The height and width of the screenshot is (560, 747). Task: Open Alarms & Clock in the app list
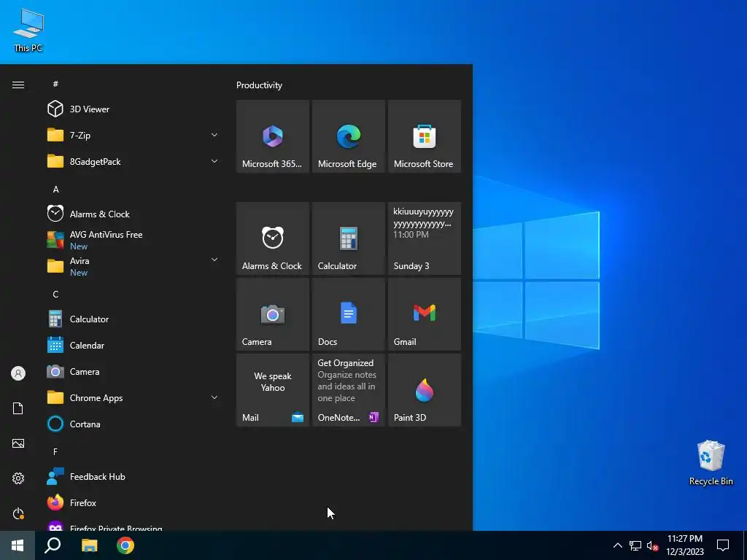point(133,214)
